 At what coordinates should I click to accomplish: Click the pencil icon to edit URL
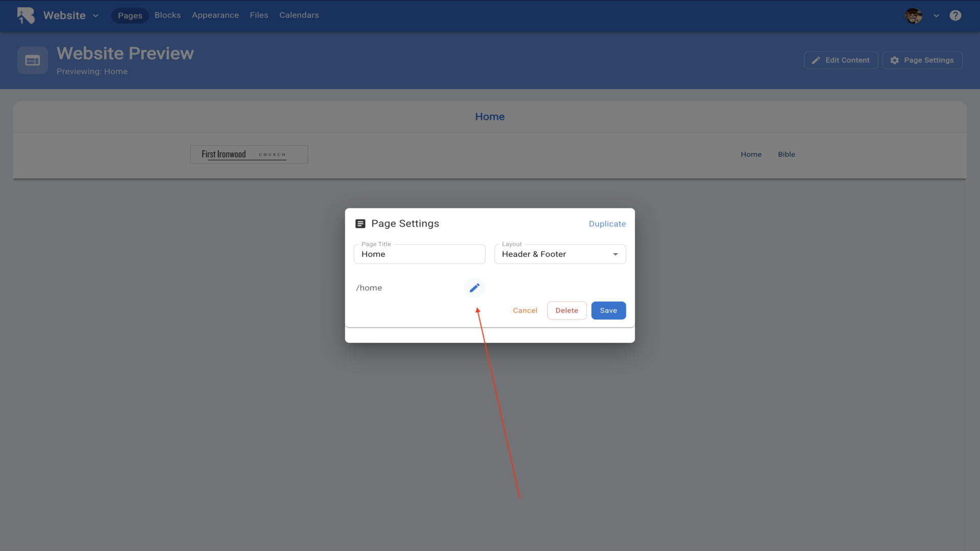(x=474, y=288)
